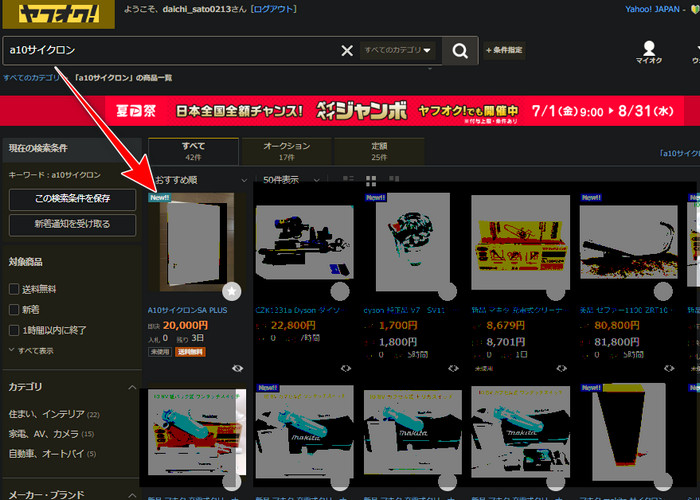Open the おすすめ順 sort dropdown
This screenshot has width=700, height=500.
pyautogui.click(x=200, y=180)
